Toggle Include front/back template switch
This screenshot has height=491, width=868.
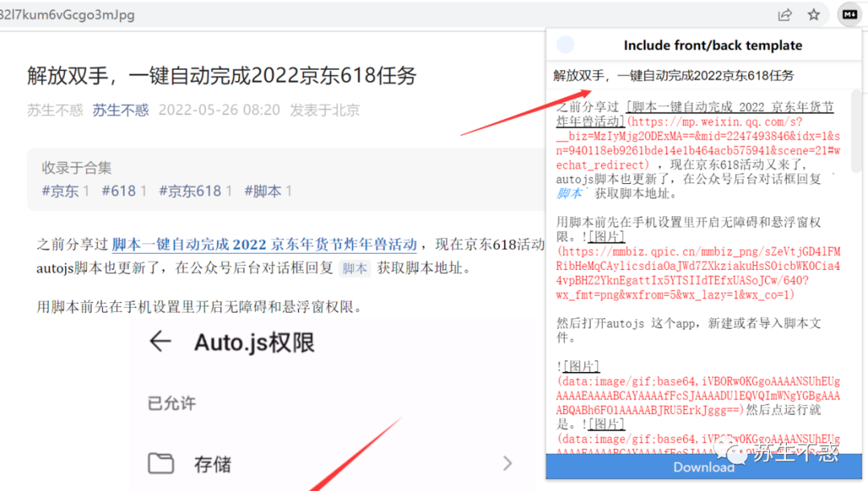point(565,45)
